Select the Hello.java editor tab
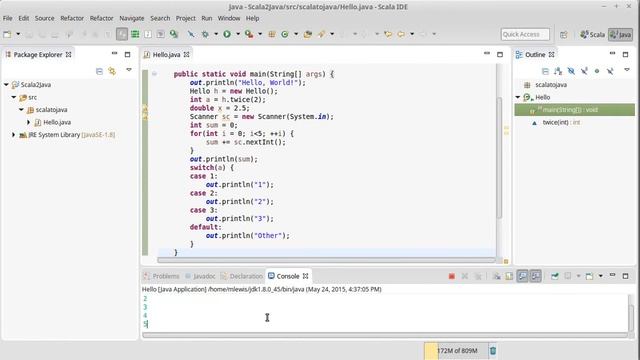This screenshot has height=360, width=640. click(x=167, y=55)
